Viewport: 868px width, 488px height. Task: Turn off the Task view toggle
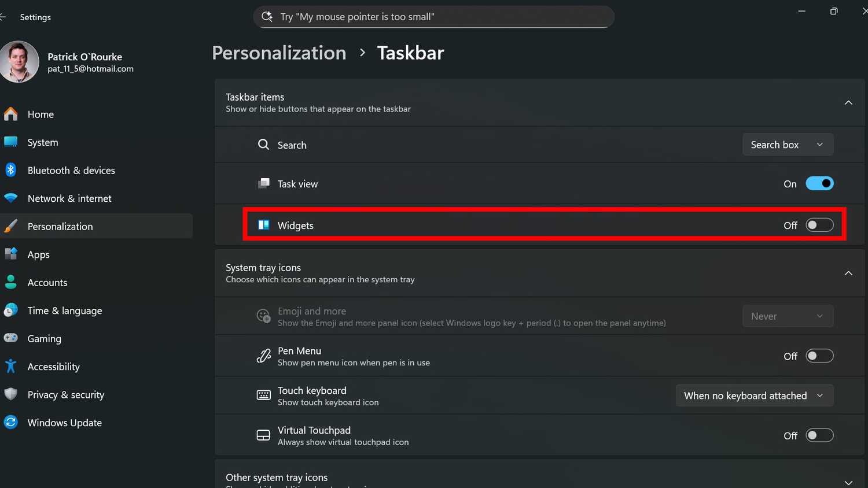click(x=819, y=183)
